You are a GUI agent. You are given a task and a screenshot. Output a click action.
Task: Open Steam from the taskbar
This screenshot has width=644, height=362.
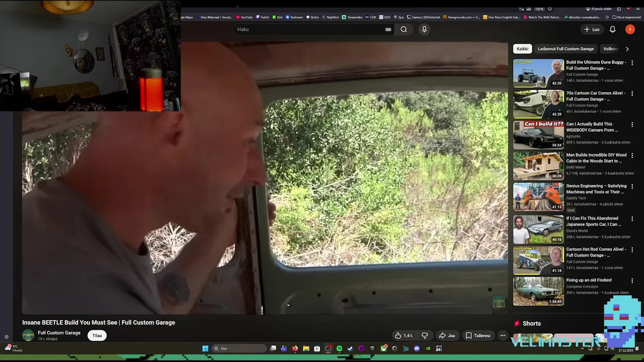[x=350, y=348]
